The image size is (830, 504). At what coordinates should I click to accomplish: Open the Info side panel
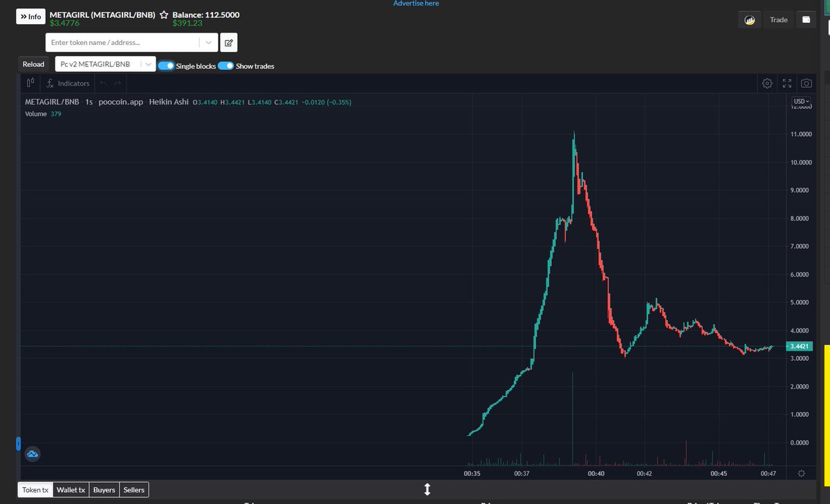click(30, 17)
